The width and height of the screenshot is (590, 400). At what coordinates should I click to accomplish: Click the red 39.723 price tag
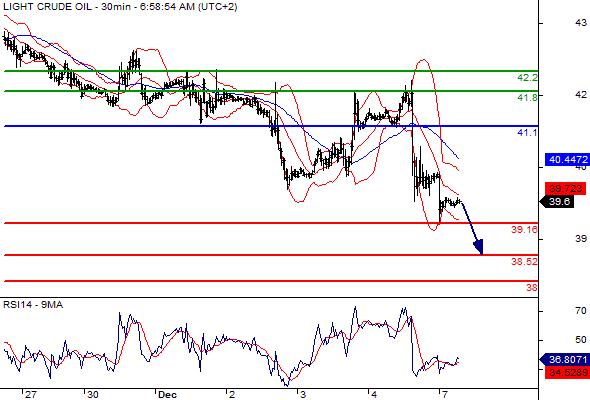point(566,189)
